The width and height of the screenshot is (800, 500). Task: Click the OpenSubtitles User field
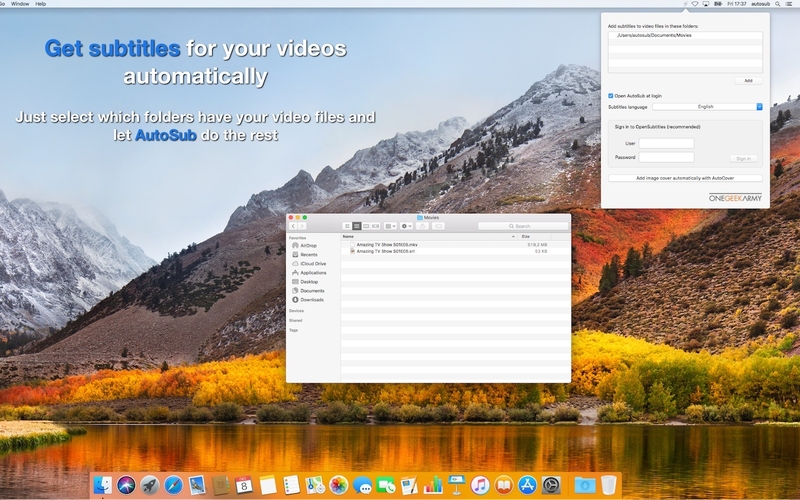coord(666,143)
